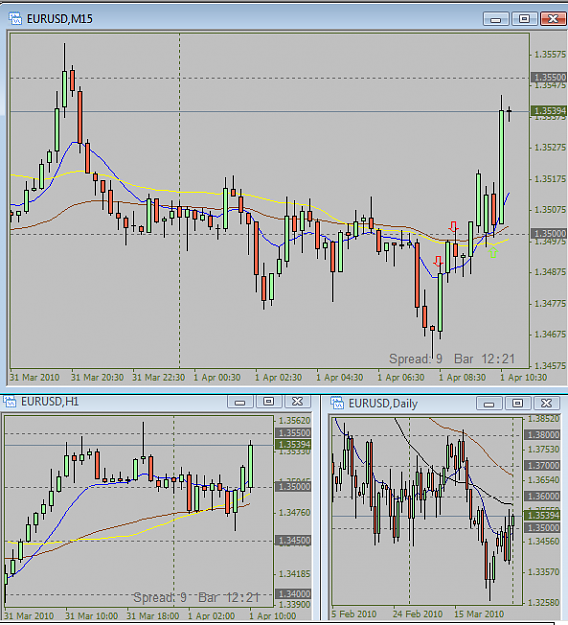This screenshot has width=568, height=625.
Task: Click the 1.38000 price level label on Daily
Action: coord(542,434)
